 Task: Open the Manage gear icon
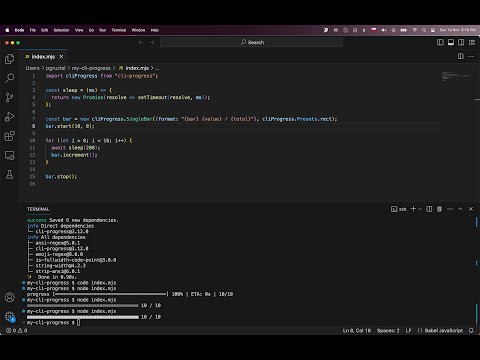[10, 316]
